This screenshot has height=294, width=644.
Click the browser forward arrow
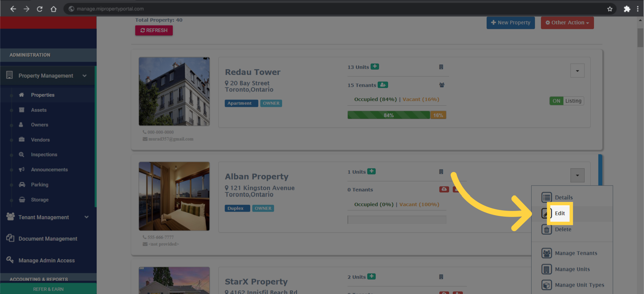click(26, 9)
